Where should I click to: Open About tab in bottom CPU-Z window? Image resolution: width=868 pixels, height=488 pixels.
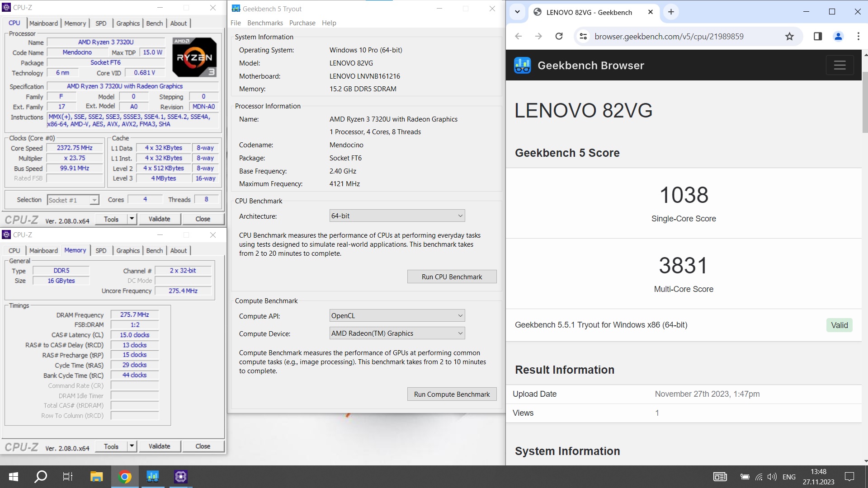(x=179, y=251)
